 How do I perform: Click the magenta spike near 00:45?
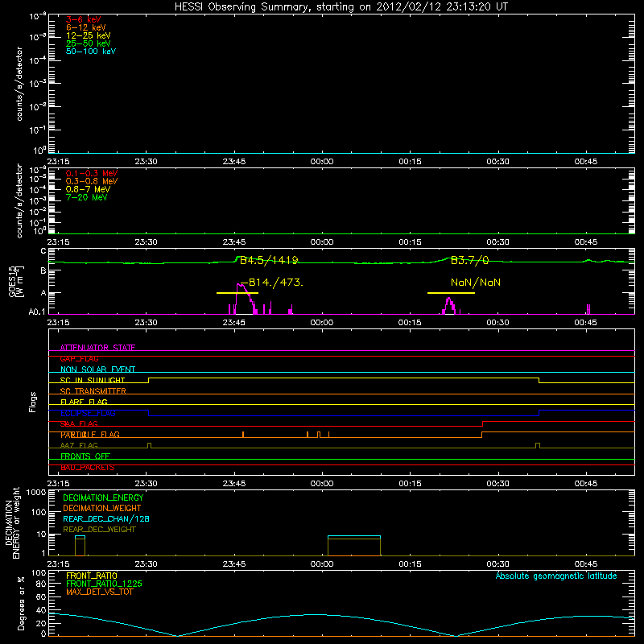pyautogui.click(x=588, y=309)
